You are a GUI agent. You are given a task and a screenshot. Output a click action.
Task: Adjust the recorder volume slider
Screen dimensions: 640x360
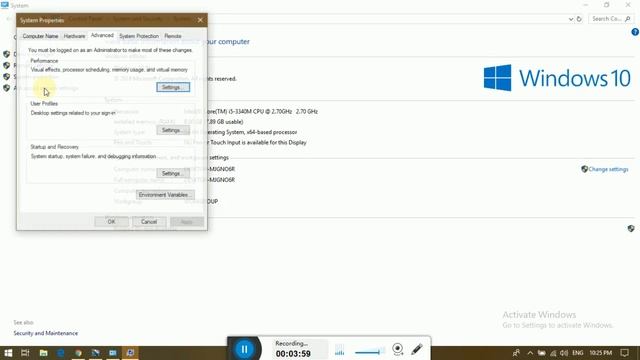click(370, 351)
